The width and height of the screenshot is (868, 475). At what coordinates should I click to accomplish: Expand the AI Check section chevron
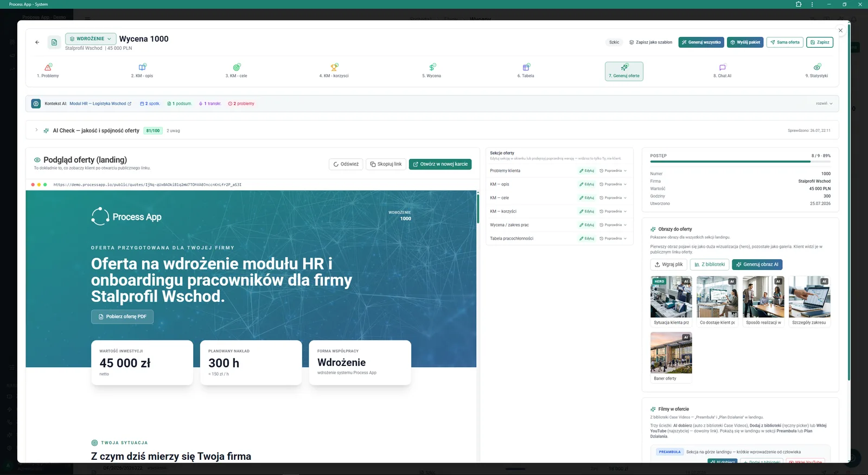[36, 130]
